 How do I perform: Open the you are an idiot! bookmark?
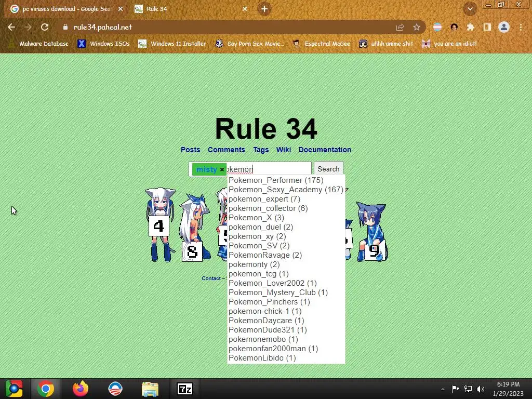[449, 44]
